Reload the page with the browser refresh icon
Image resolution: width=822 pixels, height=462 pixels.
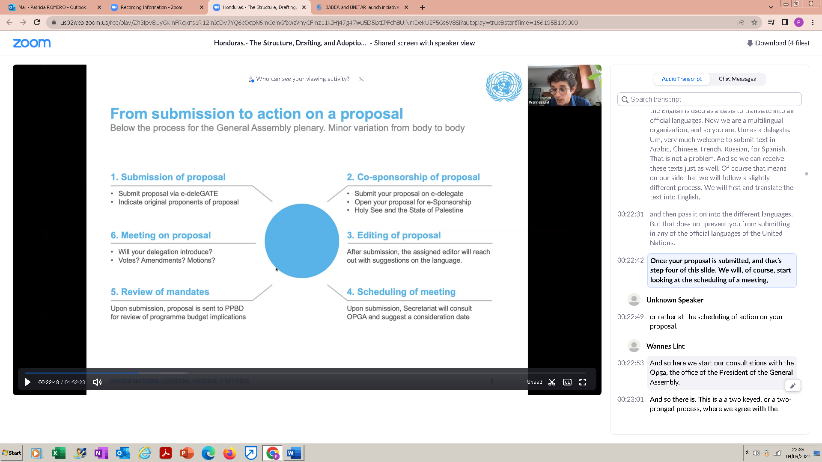[x=37, y=21]
